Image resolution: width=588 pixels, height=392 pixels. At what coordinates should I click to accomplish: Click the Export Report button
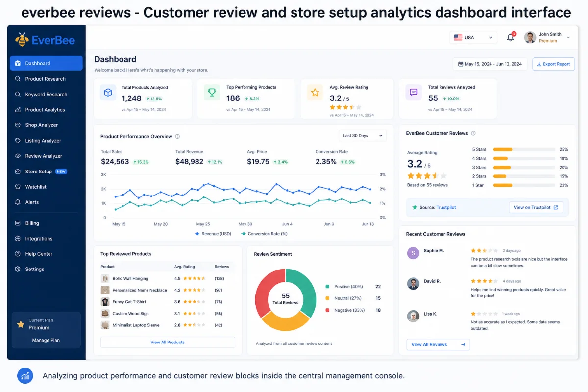tap(553, 64)
